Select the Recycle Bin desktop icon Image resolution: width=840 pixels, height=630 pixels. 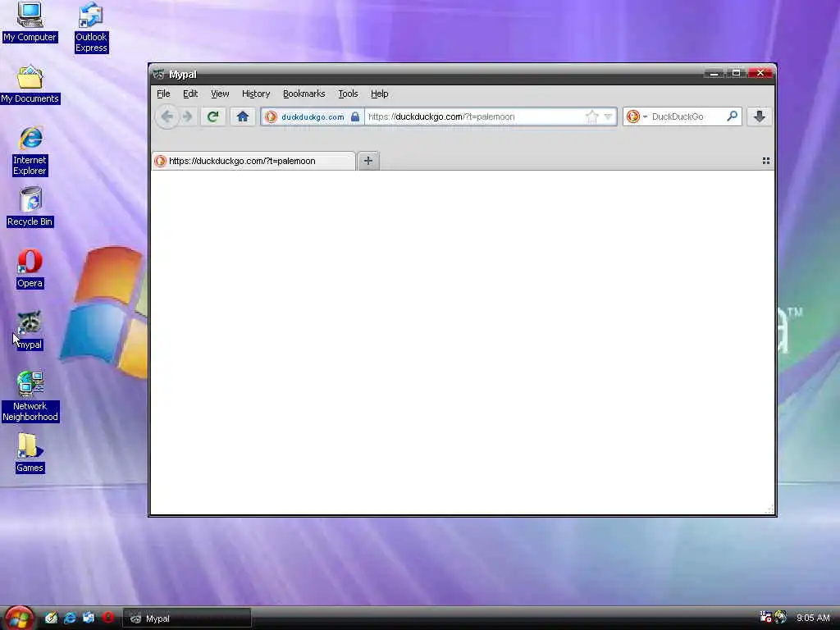[30, 208]
